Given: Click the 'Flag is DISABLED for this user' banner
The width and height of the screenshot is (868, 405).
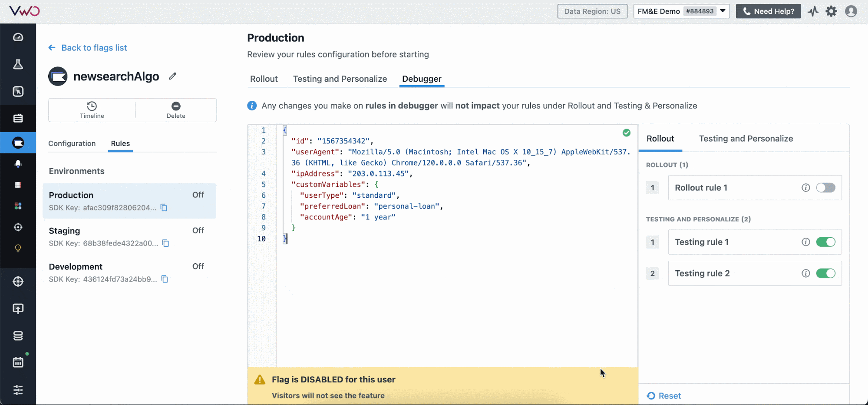Looking at the screenshot, I should click(442, 386).
